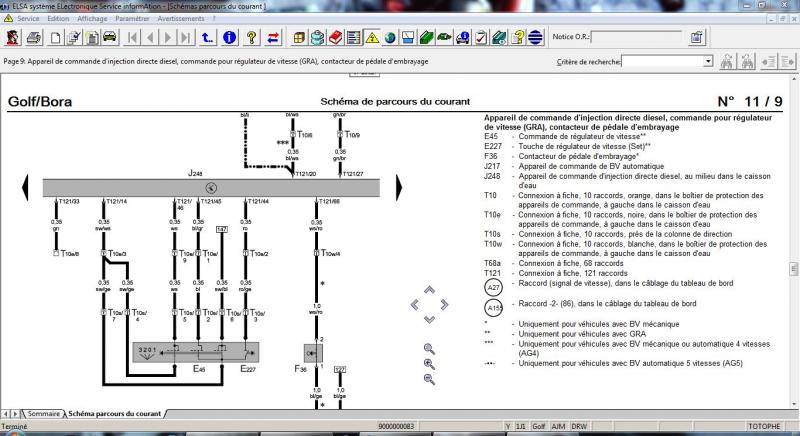Click into the Critère de recherche field
800x436 pixels.
(662, 61)
